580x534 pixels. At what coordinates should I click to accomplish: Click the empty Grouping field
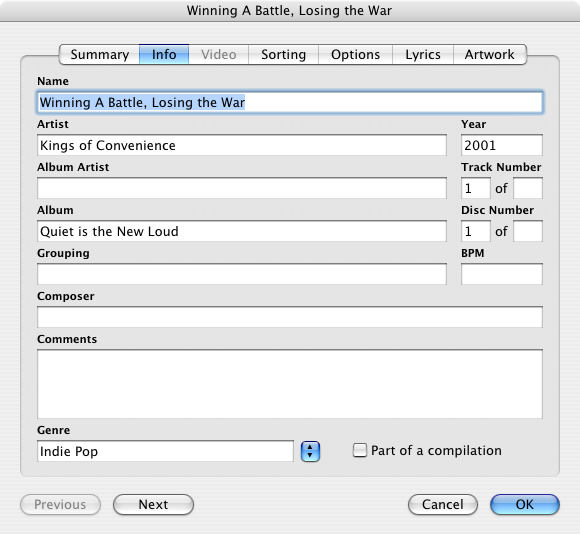pyautogui.click(x=242, y=274)
